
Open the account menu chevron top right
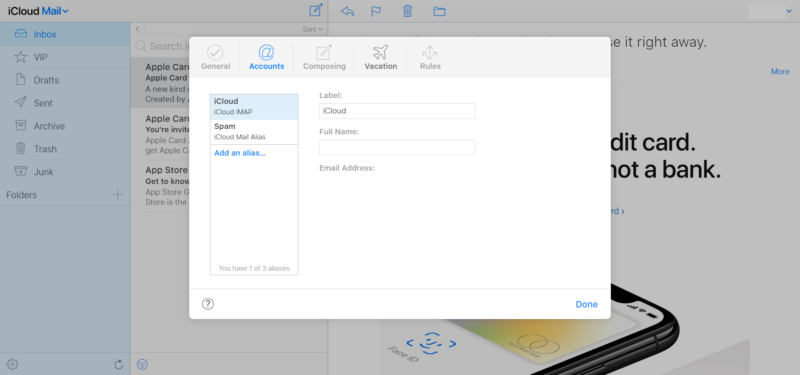tap(790, 11)
